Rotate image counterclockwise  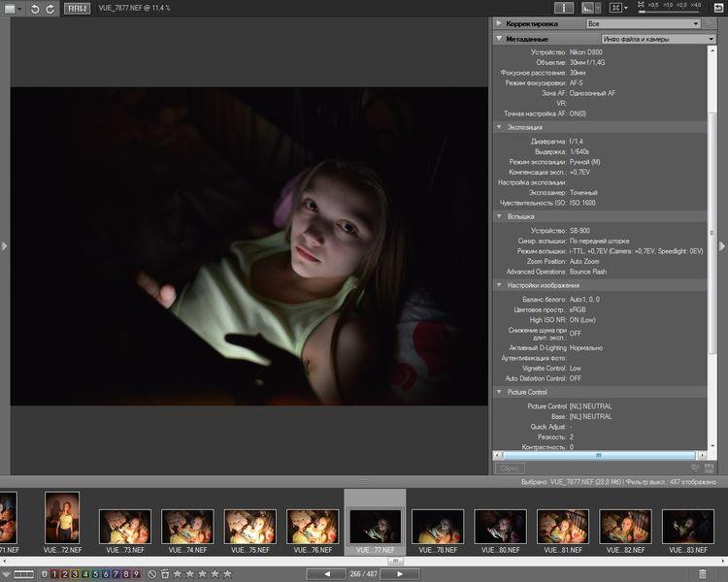(35, 9)
